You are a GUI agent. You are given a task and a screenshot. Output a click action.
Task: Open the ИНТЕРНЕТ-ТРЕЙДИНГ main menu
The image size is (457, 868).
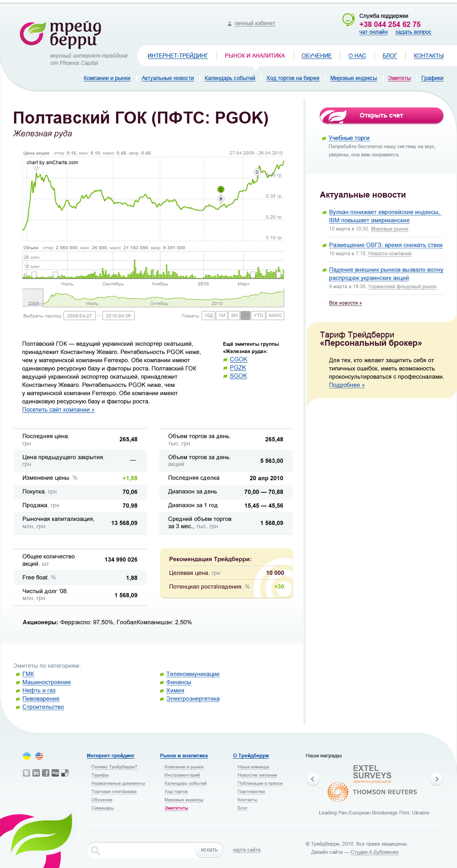point(178,56)
